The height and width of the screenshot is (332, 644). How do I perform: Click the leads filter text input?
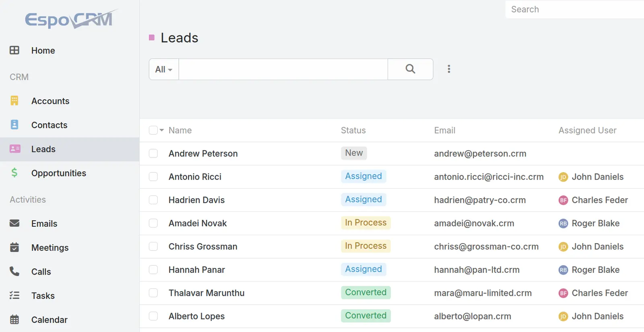(283, 69)
